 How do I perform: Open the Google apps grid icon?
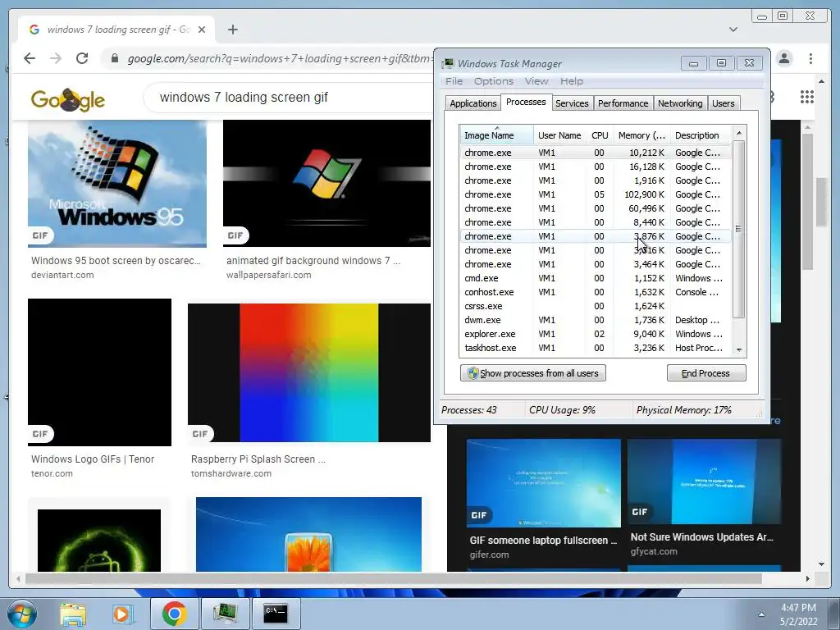(x=807, y=97)
